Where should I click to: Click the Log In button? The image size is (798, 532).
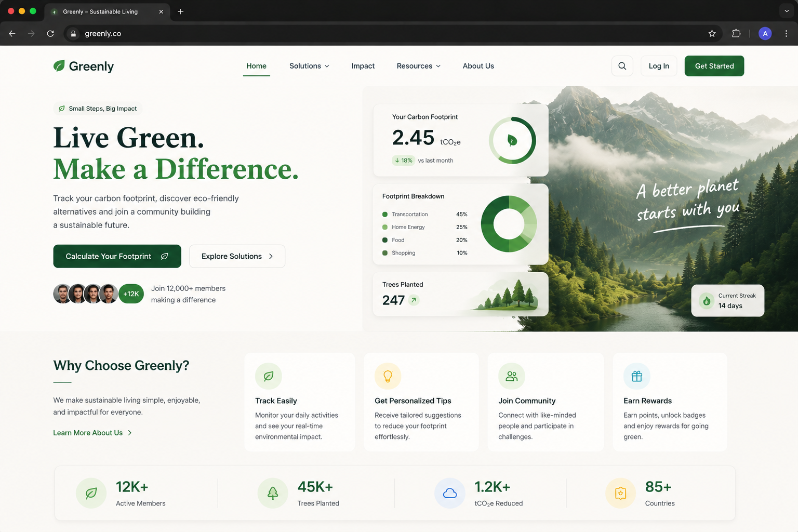(x=659, y=66)
